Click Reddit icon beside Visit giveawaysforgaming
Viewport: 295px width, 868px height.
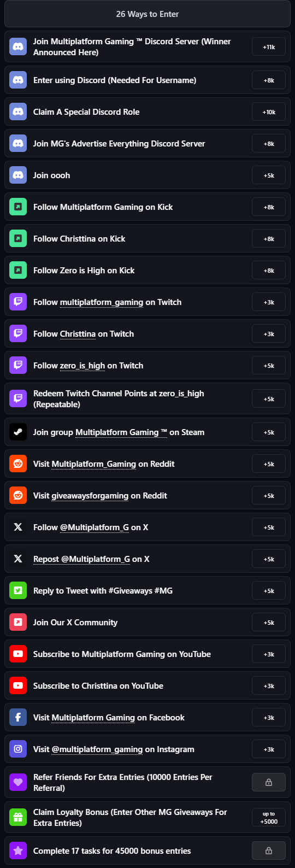click(x=18, y=496)
